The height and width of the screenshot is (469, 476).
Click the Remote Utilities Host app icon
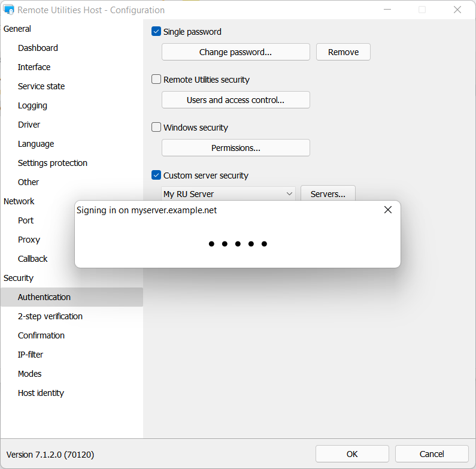point(9,10)
